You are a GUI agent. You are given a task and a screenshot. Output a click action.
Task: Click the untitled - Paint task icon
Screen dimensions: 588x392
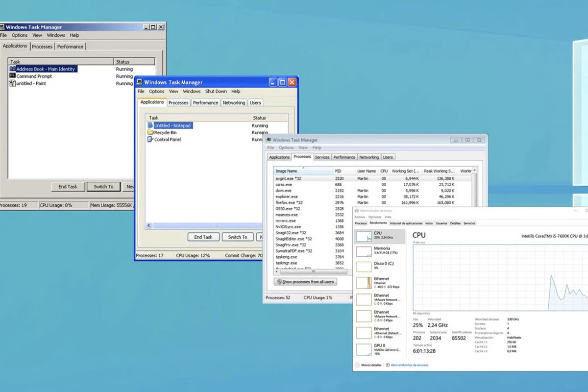pos(13,83)
